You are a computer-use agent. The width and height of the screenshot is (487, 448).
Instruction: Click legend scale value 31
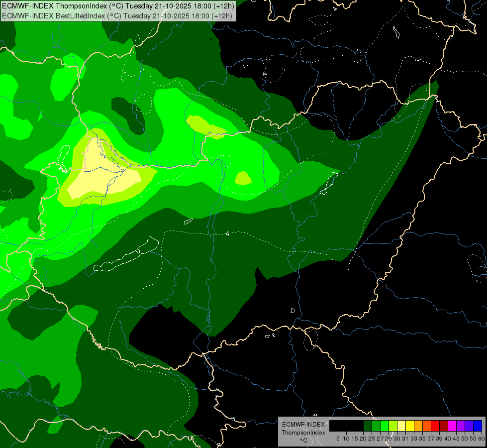[405, 439]
